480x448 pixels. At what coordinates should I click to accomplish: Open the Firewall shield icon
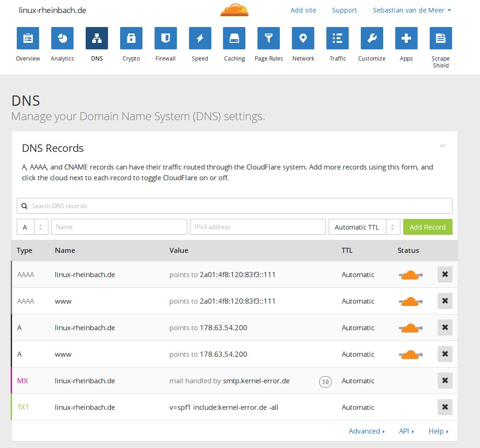click(166, 38)
